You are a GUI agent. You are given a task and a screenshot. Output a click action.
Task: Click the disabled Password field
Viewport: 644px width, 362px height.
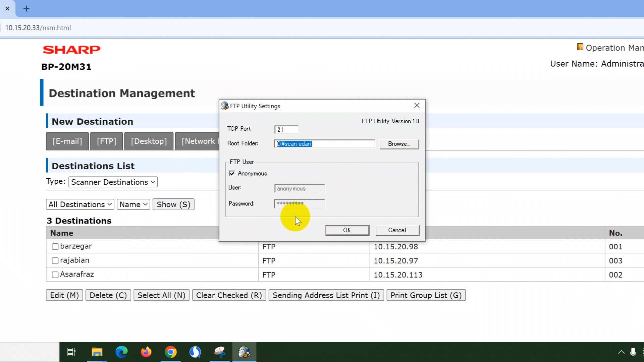click(x=300, y=204)
